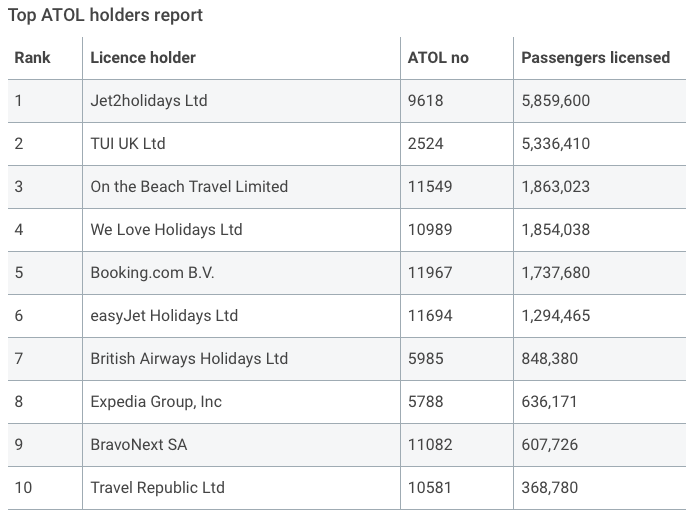The height and width of the screenshot is (519, 686).
Task: Click the passengers value 848,380
Action: coord(550,359)
